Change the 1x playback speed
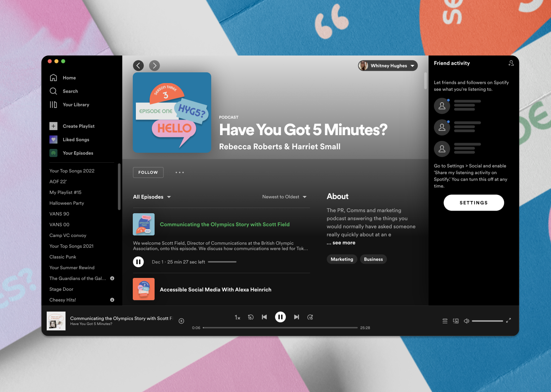Image resolution: width=551 pixels, height=392 pixels. pyautogui.click(x=237, y=317)
